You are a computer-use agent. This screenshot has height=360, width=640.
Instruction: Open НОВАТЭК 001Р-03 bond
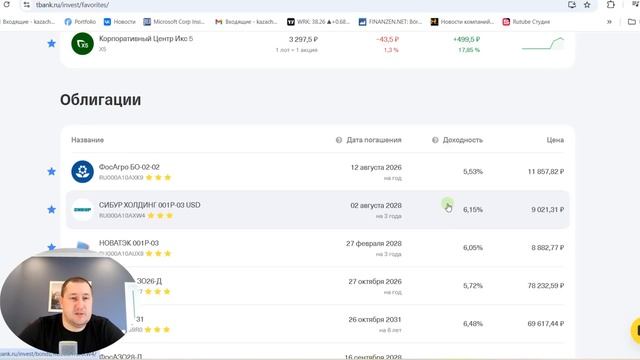pos(129,243)
